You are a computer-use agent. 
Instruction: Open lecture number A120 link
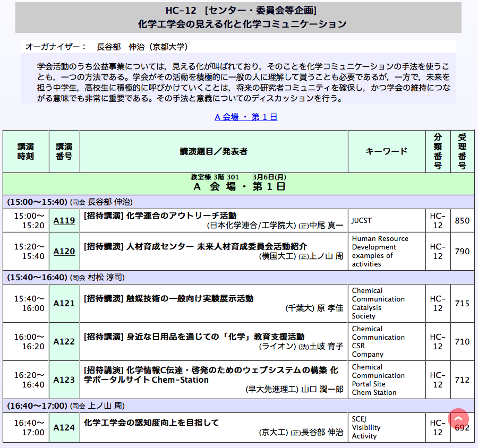point(64,251)
